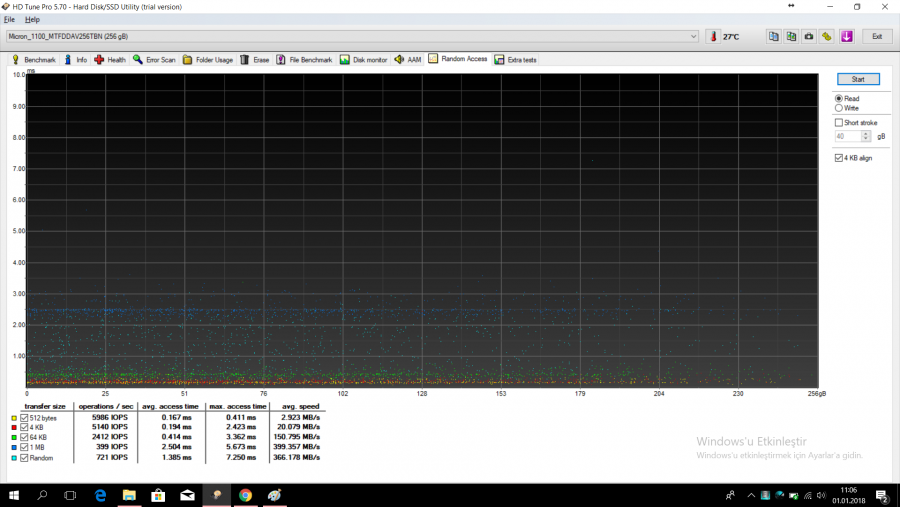This screenshot has width=900, height=507.
Task: Click the Start button
Action: pos(857,79)
